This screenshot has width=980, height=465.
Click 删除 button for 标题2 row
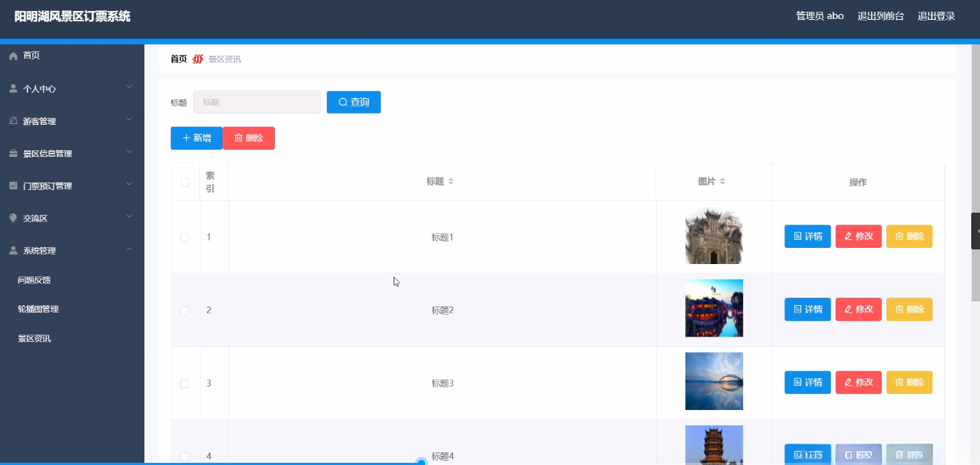tap(909, 309)
